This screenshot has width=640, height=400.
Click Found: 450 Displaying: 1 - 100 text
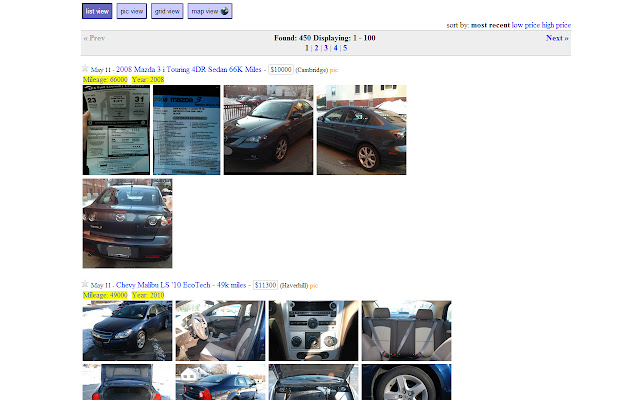[x=324, y=38]
